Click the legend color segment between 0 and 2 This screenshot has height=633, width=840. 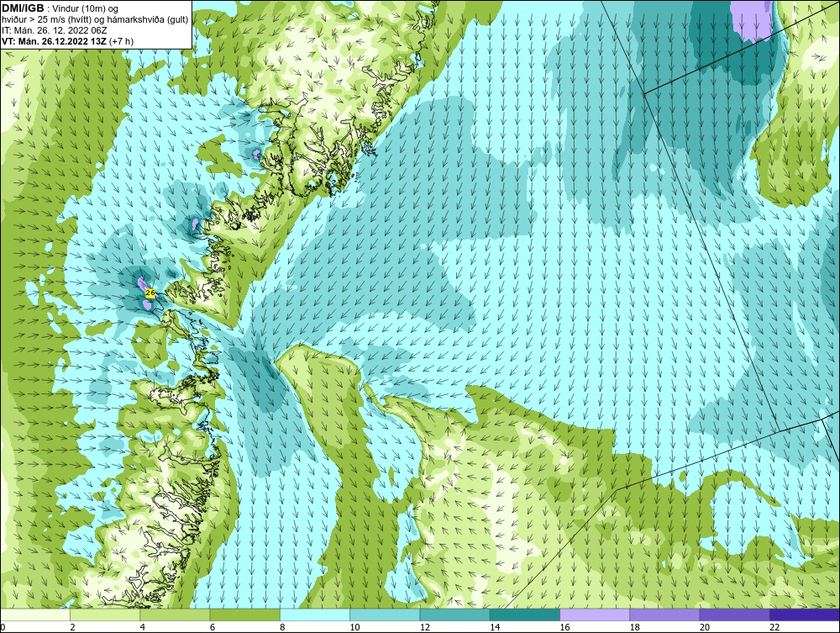coord(35,615)
